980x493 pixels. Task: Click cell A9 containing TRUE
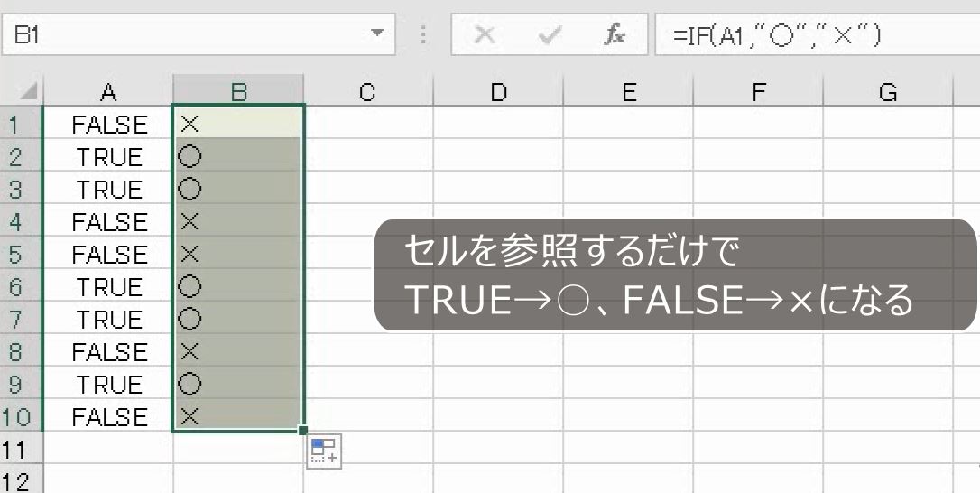point(108,382)
